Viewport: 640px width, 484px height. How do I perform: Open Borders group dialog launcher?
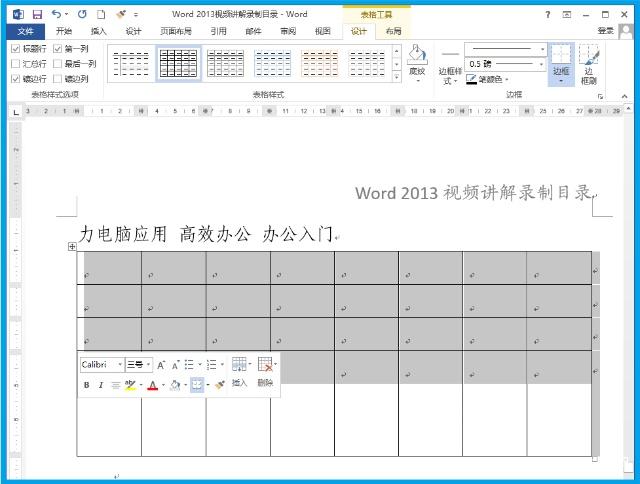(600, 96)
